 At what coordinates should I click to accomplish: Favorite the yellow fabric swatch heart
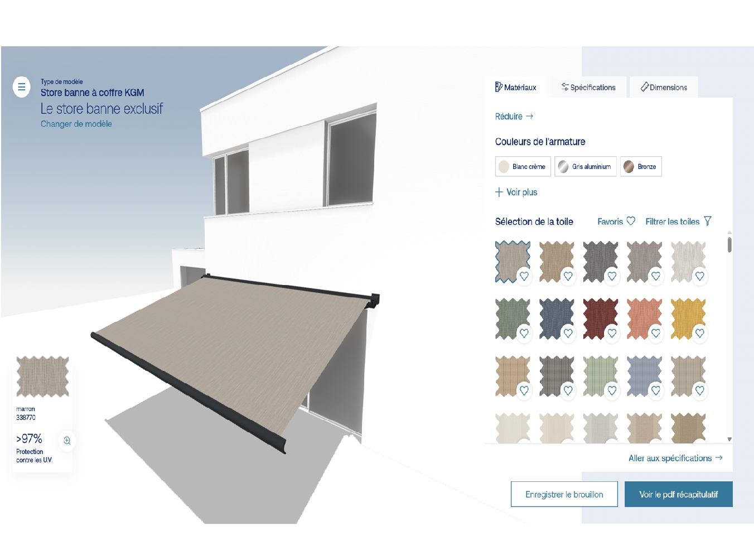699,334
